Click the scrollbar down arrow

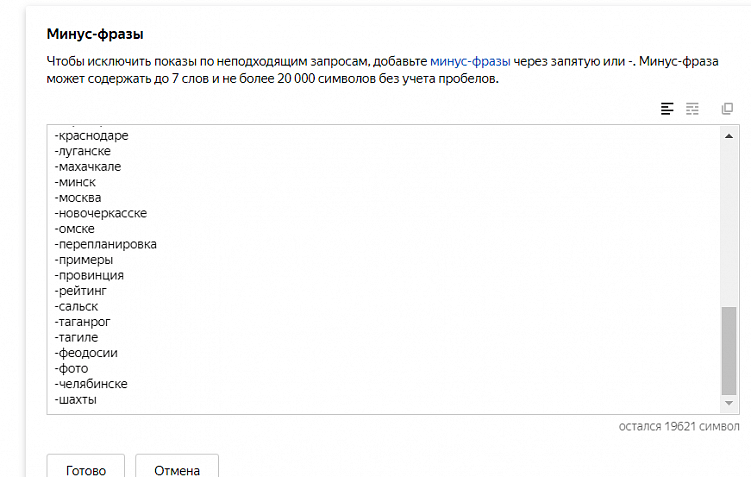(x=730, y=404)
